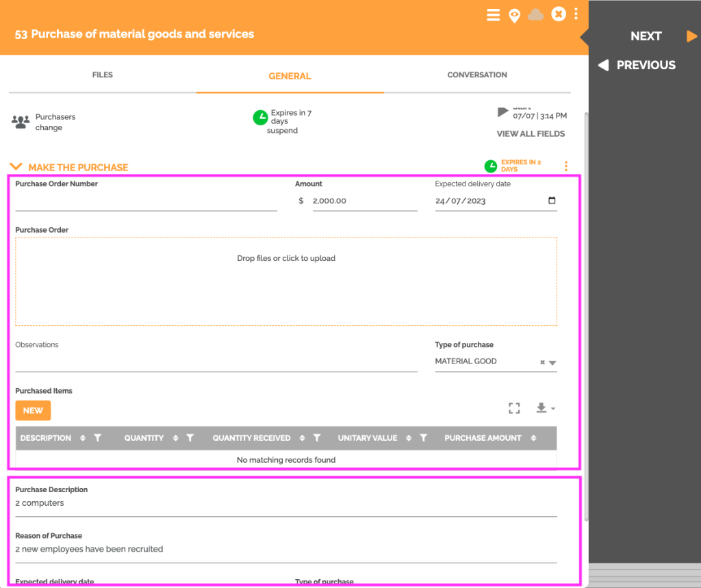Image resolution: width=701 pixels, height=588 pixels.
Task: Open the MAKE THE PURCHASE task options menu
Action: click(565, 166)
